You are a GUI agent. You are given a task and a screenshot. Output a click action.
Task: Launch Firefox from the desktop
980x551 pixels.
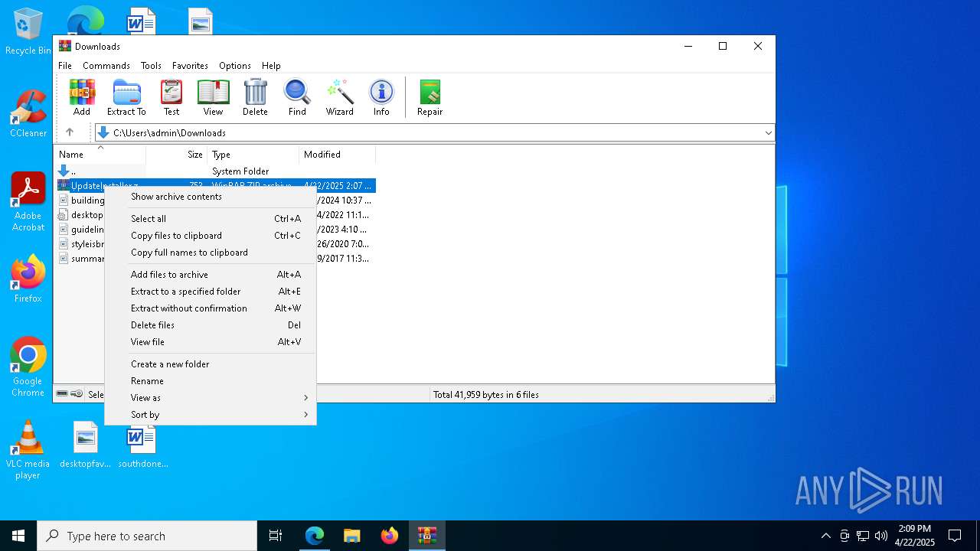point(28,279)
